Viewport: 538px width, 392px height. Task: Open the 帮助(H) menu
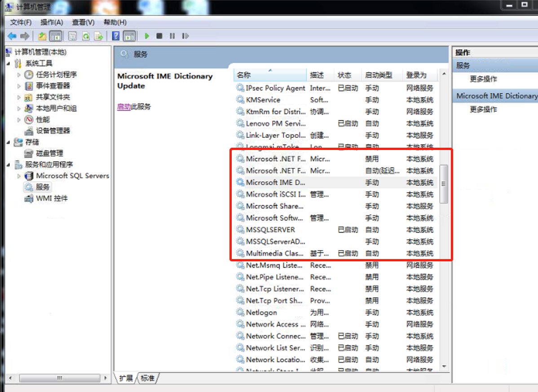(115, 22)
